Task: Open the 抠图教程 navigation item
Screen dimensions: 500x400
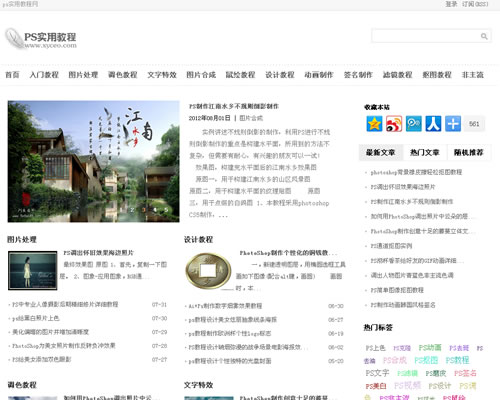Action: click(x=437, y=75)
